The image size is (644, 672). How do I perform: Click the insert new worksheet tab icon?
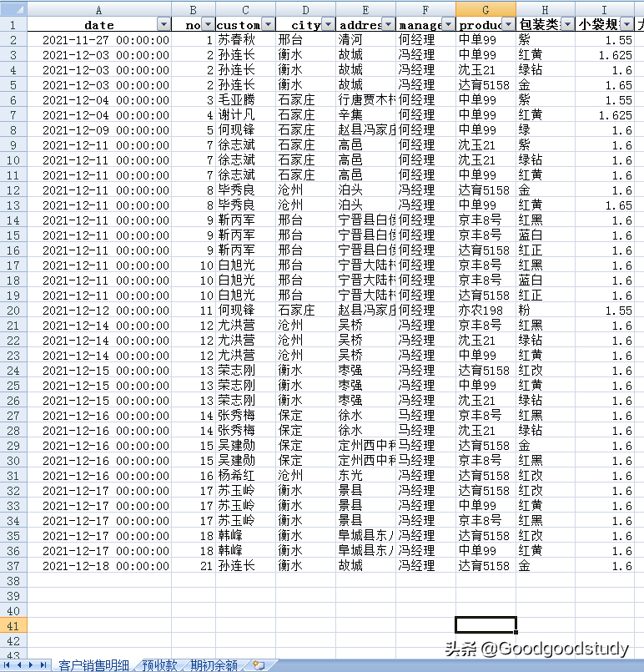coord(259,665)
